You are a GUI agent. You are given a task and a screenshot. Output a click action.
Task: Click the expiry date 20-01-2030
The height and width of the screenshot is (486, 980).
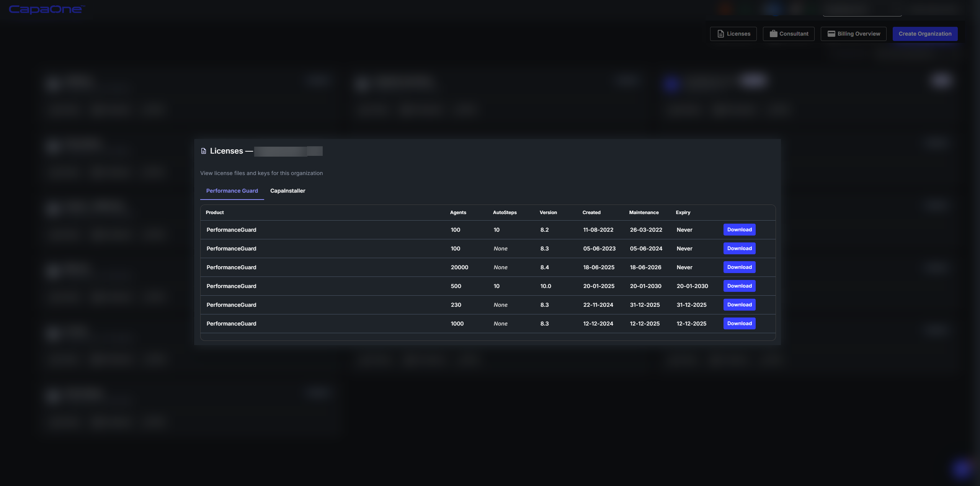tap(692, 286)
